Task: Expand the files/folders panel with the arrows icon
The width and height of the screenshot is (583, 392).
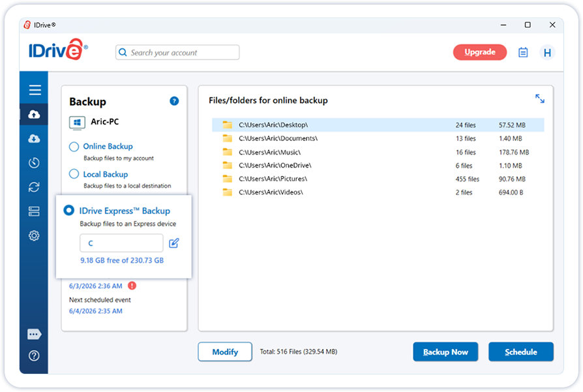Action: (539, 98)
